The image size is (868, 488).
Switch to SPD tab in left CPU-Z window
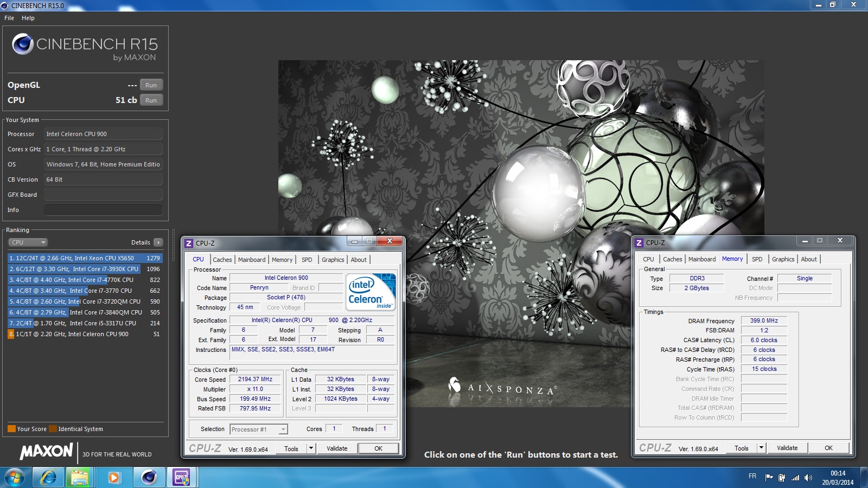(307, 260)
